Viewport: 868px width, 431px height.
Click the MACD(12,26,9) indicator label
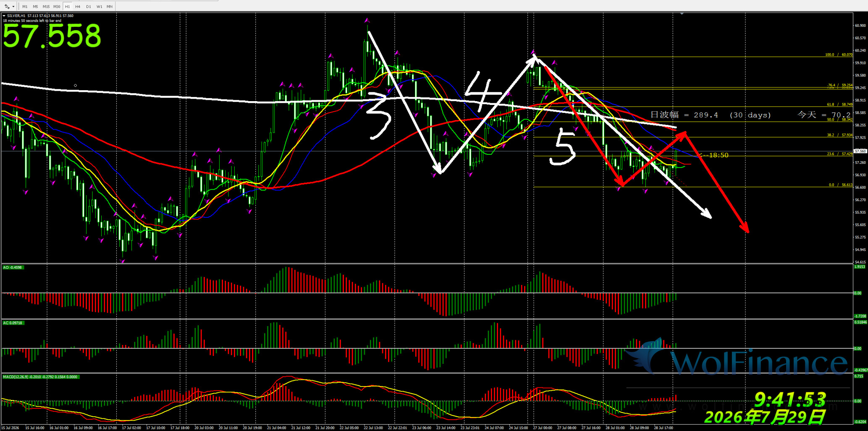click(x=40, y=377)
